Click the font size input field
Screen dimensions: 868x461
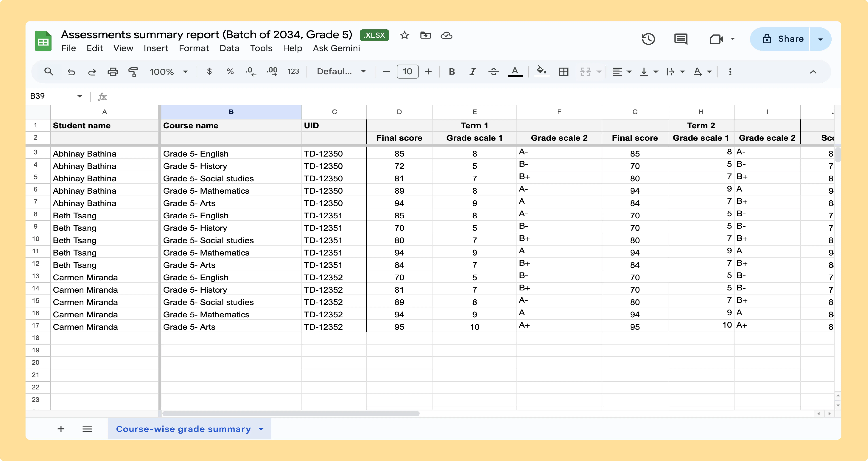[x=407, y=71]
